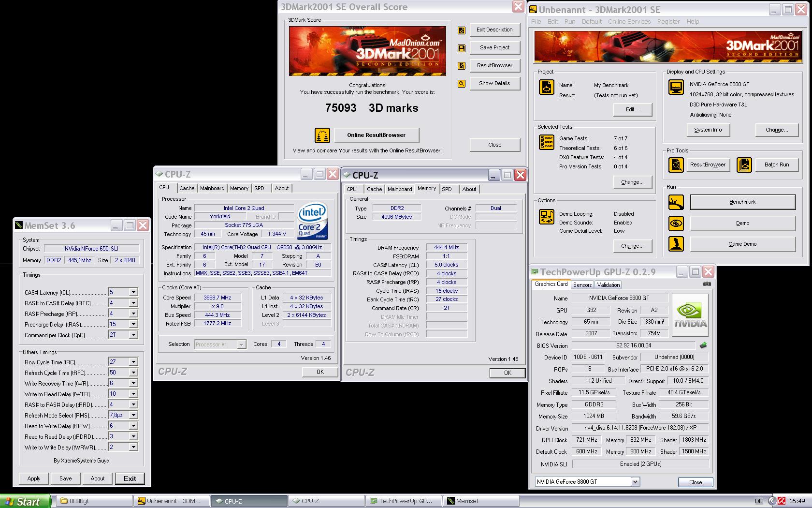Open SPD tab in right CPU-Z window

click(447, 189)
